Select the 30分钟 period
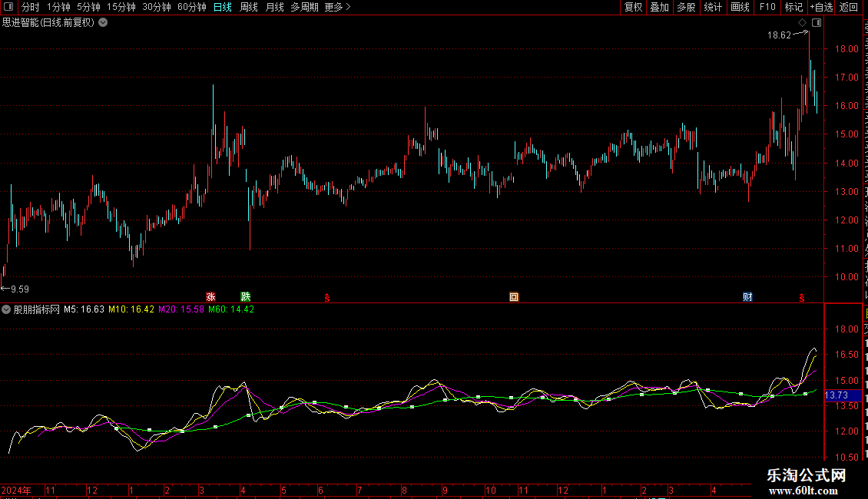Viewport: 868px width, 499px height. click(156, 7)
